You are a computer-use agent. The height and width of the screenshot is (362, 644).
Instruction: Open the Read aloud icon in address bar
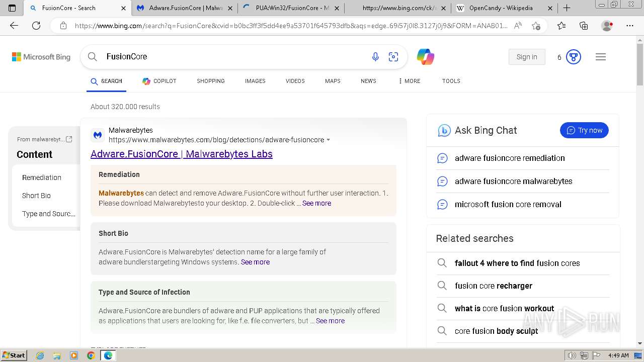518,26
